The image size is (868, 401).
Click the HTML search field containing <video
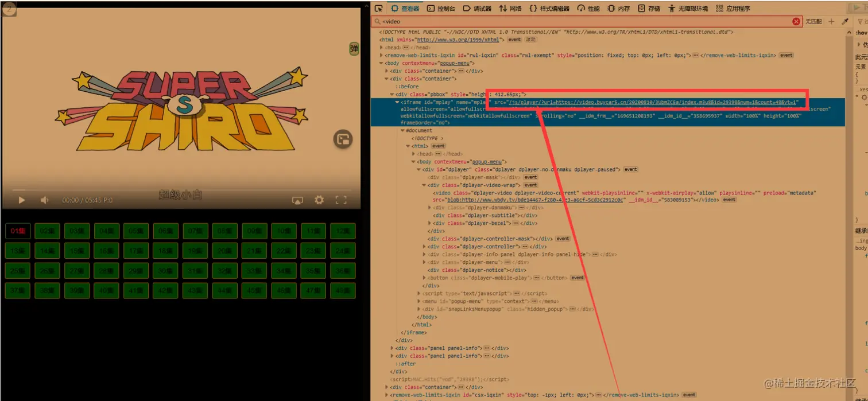click(x=586, y=21)
